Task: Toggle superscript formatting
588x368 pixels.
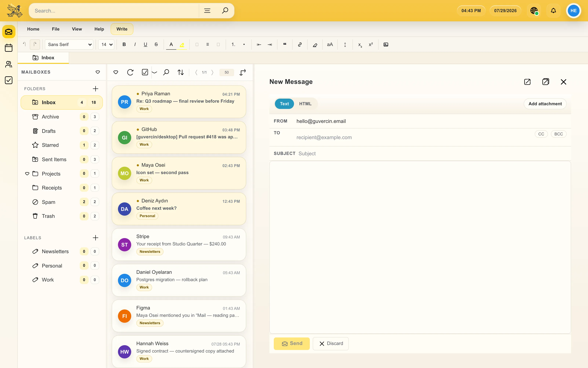Action: [371, 44]
